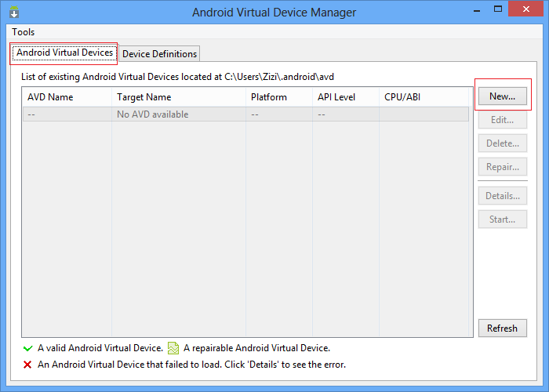Click the Edit... button

tap(502, 120)
